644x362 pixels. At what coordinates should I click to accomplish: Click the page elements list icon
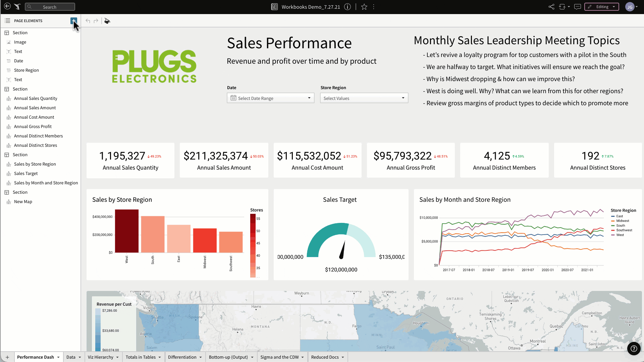[7, 21]
